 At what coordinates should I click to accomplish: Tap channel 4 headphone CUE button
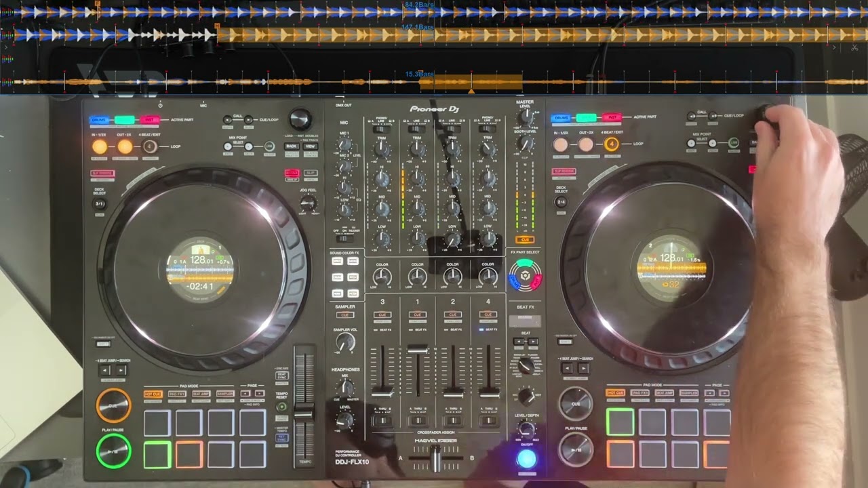(488, 315)
